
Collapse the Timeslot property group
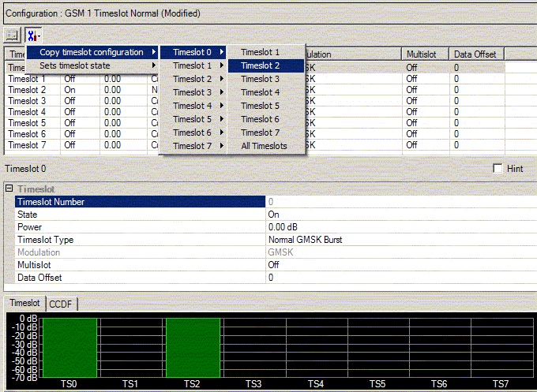pyautogui.click(x=9, y=189)
